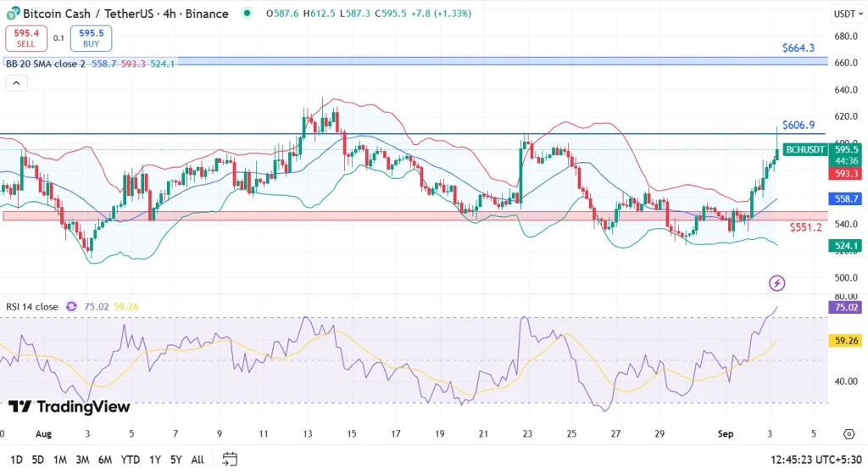
Task: Collapse the indicator legend with chevron
Action: coord(16,83)
